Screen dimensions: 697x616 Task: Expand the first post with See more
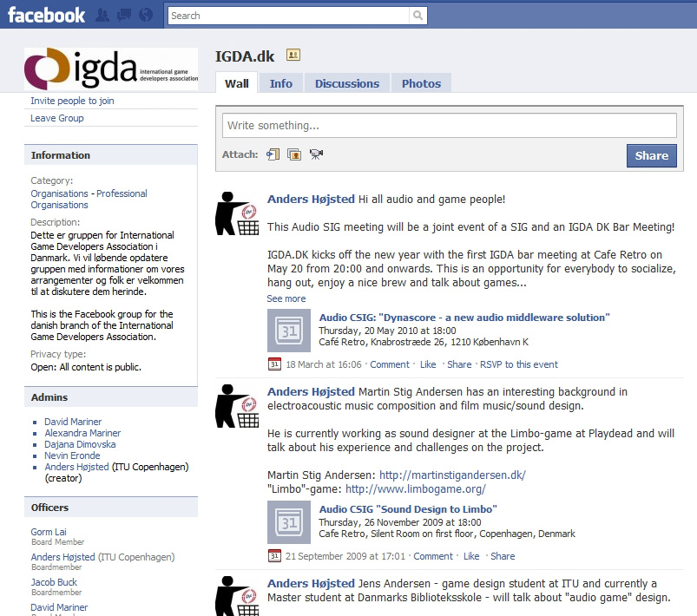pyautogui.click(x=286, y=298)
